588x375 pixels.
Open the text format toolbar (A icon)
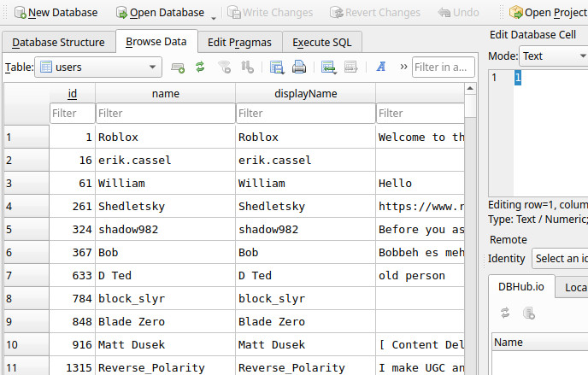[381, 67]
